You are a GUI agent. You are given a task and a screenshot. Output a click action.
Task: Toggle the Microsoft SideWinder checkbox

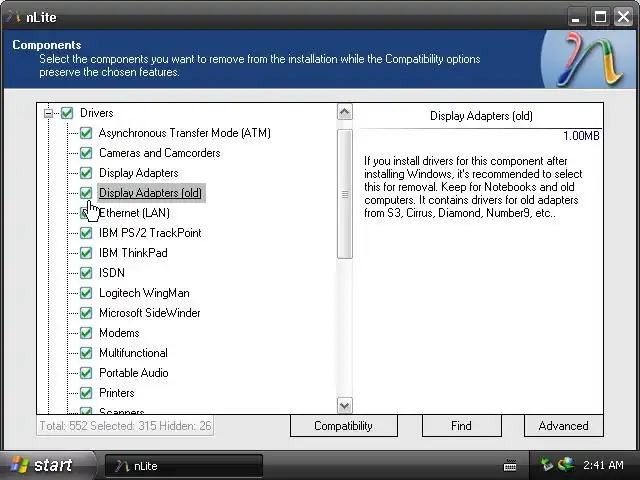click(x=86, y=313)
